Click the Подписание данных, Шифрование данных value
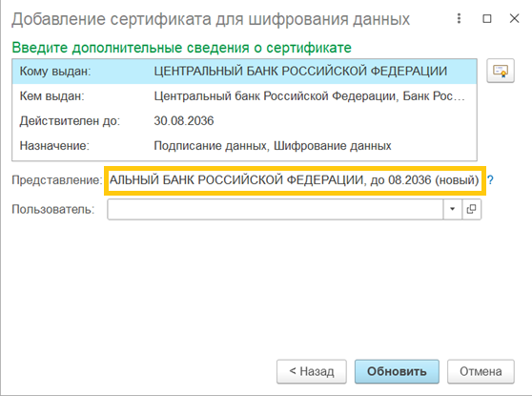Viewport: 532px width, 396px height. tap(273, 146)
